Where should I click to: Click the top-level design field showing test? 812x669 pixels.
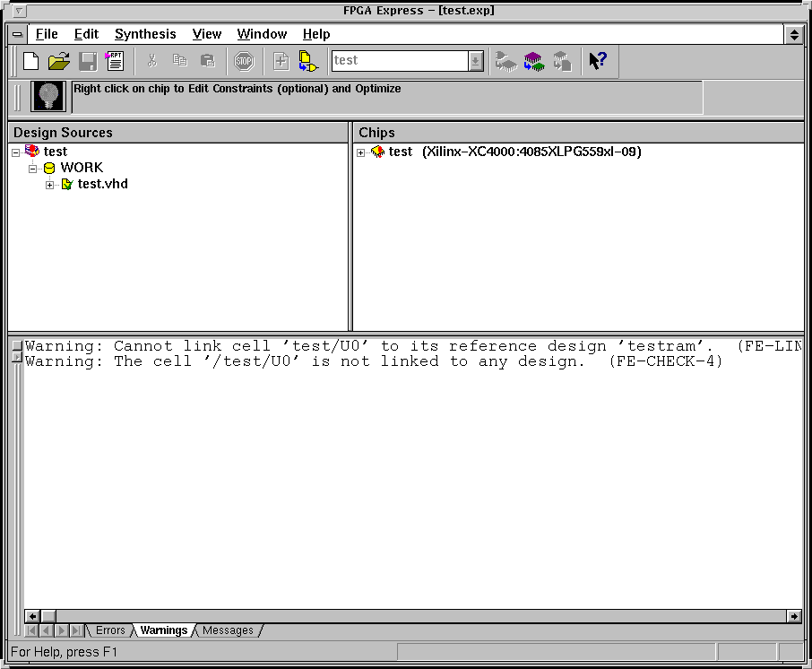pyautogui.click(x=400, y=61)
